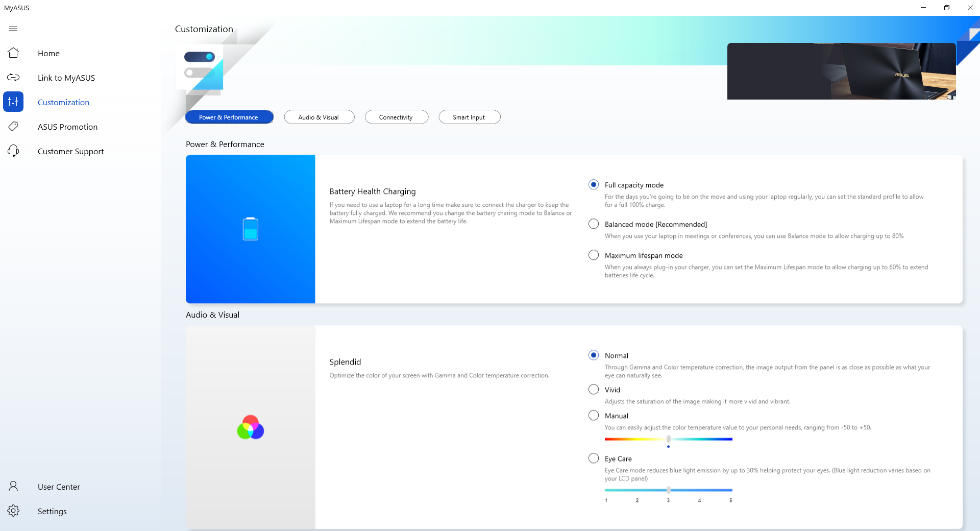Click the Eye Care level slider
The image size is (980, 531).
point(668,490)
